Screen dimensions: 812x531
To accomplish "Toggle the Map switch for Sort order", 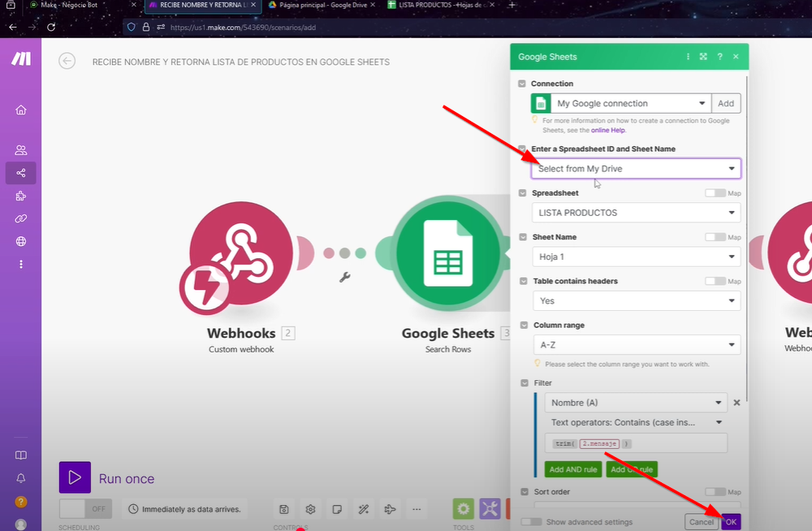I will (x=715, y=492).
